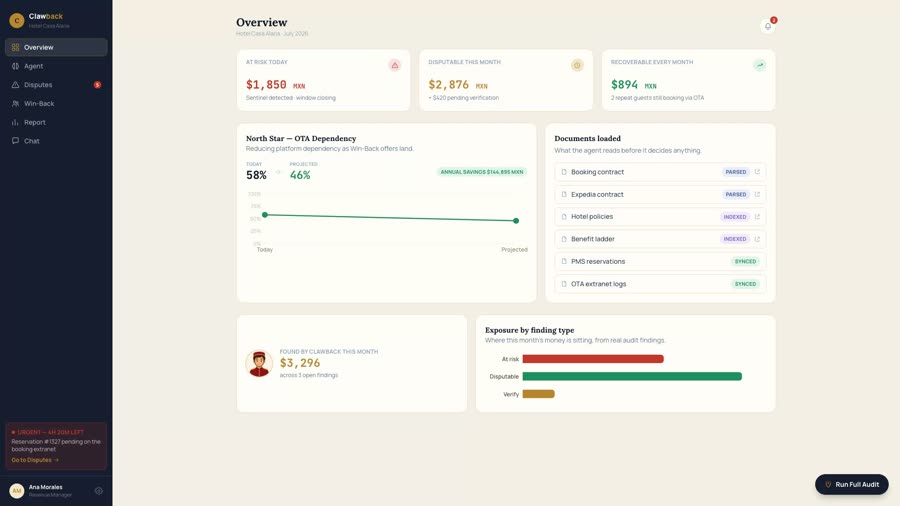Click the INDEXED badge on Hotel policies
Image resolution: width=900 pixels, height=506 pixels.
click(x=735, y=216)
